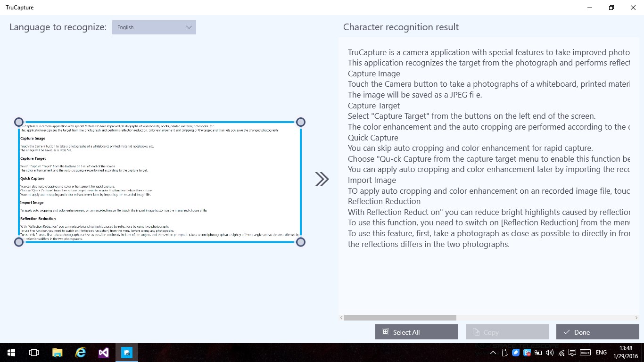
Task: Open the language selection dropdown showing English
Action: coord(154,27)
